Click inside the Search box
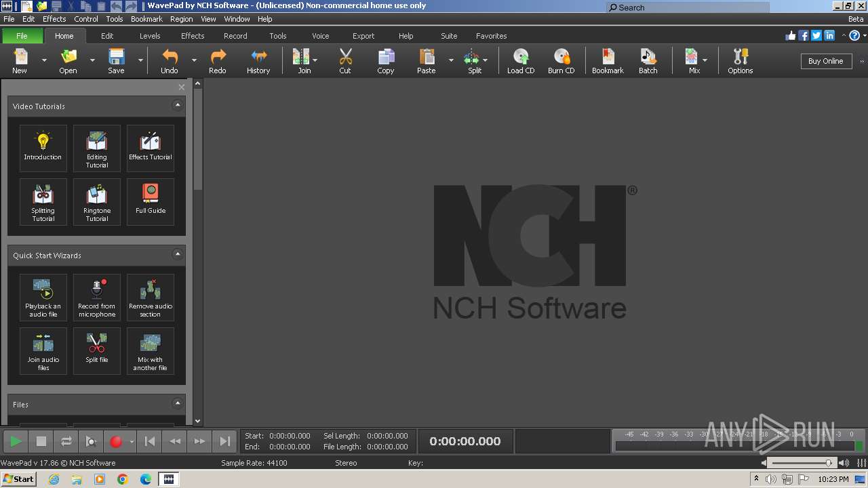This screenshot has width=868, height=488. tap(688, 7)
